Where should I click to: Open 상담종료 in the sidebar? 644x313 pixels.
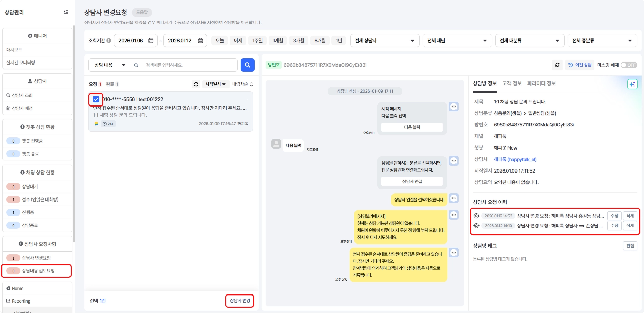pos(37,225)
